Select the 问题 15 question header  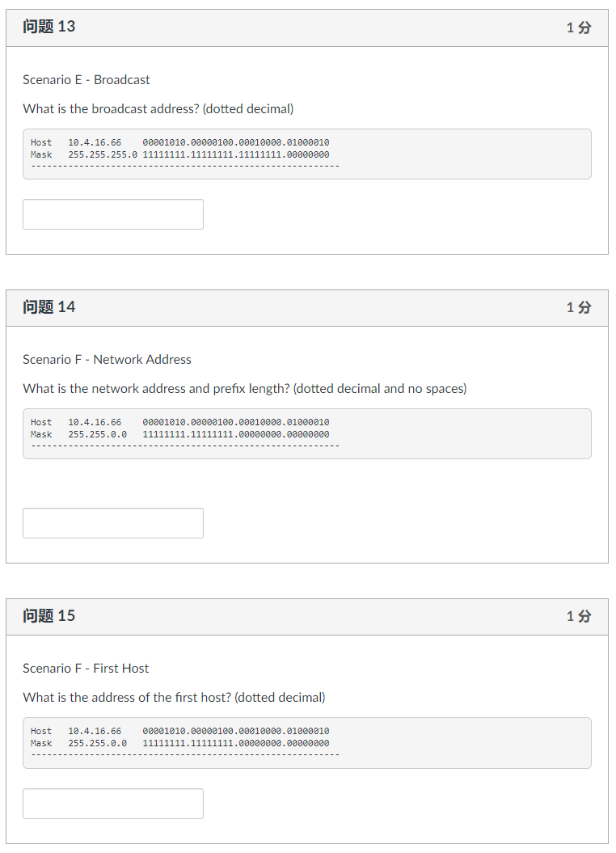pyautogui.click(x=46, y=616)
